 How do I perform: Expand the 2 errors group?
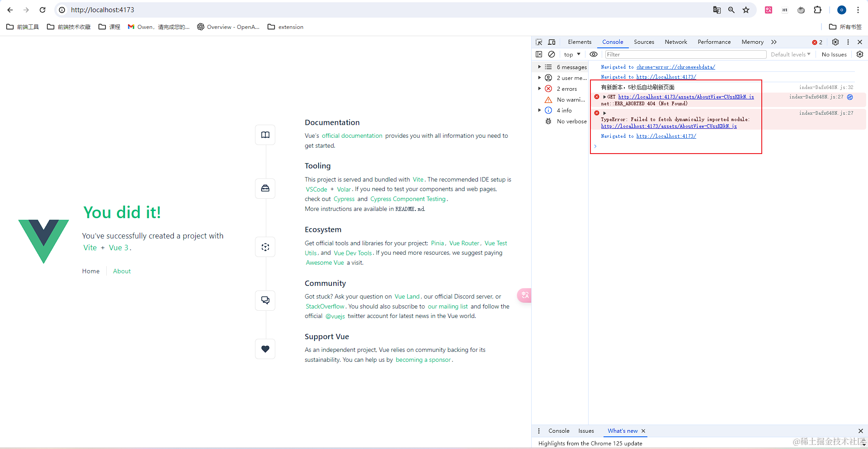point(539,89)
